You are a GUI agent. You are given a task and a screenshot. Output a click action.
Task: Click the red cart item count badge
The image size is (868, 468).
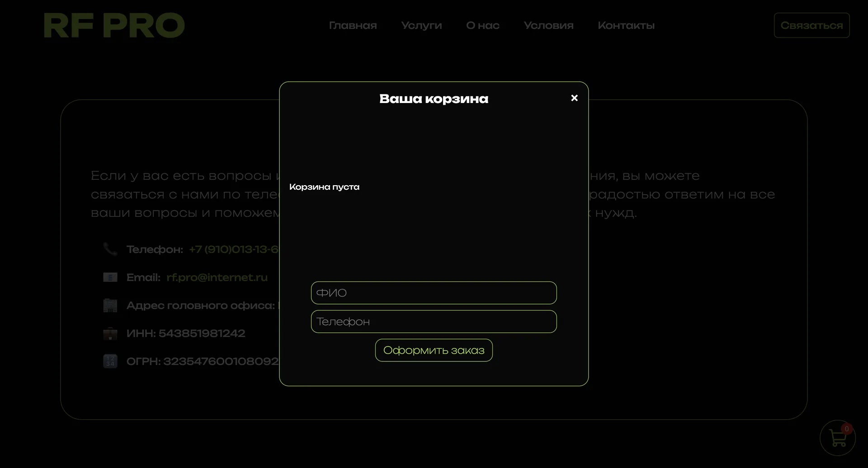click(847, 429)
